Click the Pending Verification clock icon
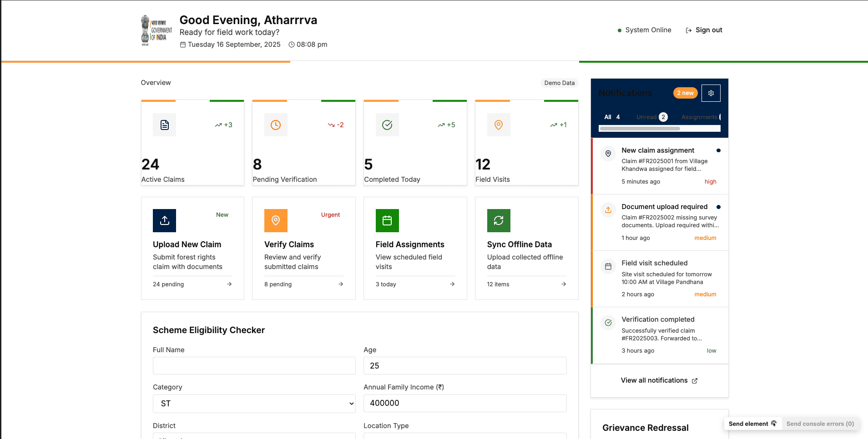868x439 pixels. (276, 125)
